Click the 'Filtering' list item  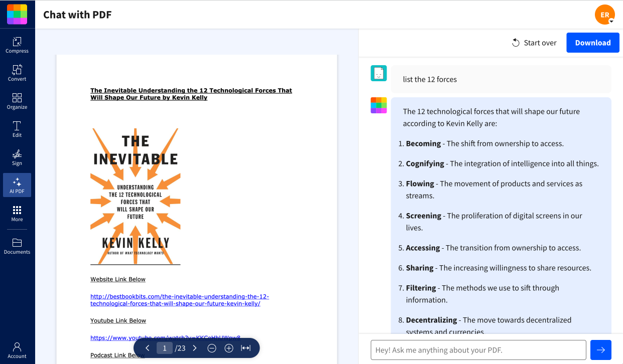(482, 294)
